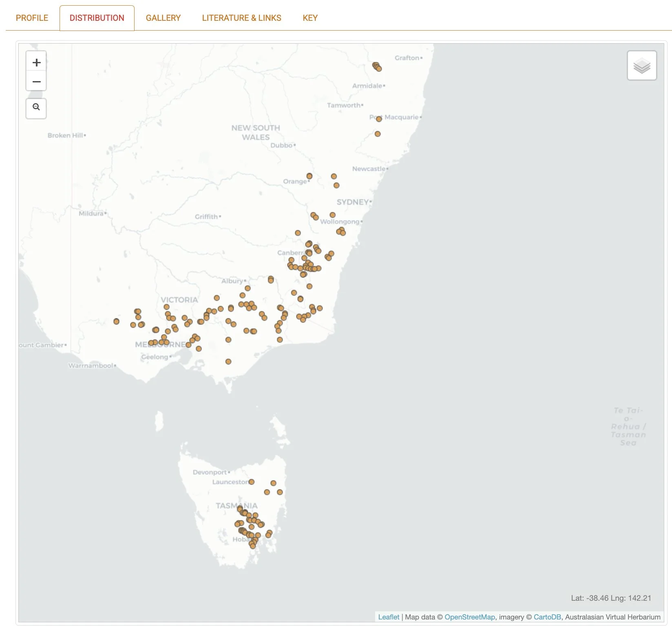Click the occurrence marker at Launceston
This screenshot has height=626, width=672.
(252, 482)
